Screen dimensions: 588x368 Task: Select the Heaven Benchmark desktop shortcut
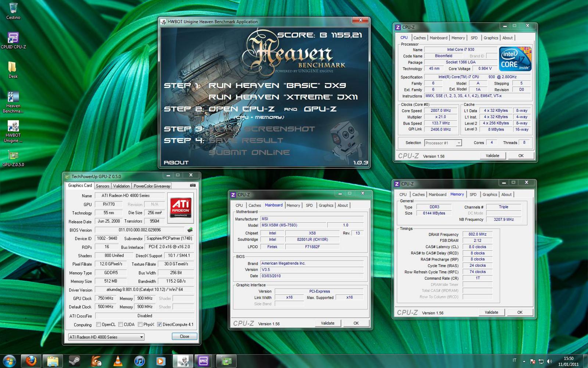pyautogui.click(x=13, y=102)
